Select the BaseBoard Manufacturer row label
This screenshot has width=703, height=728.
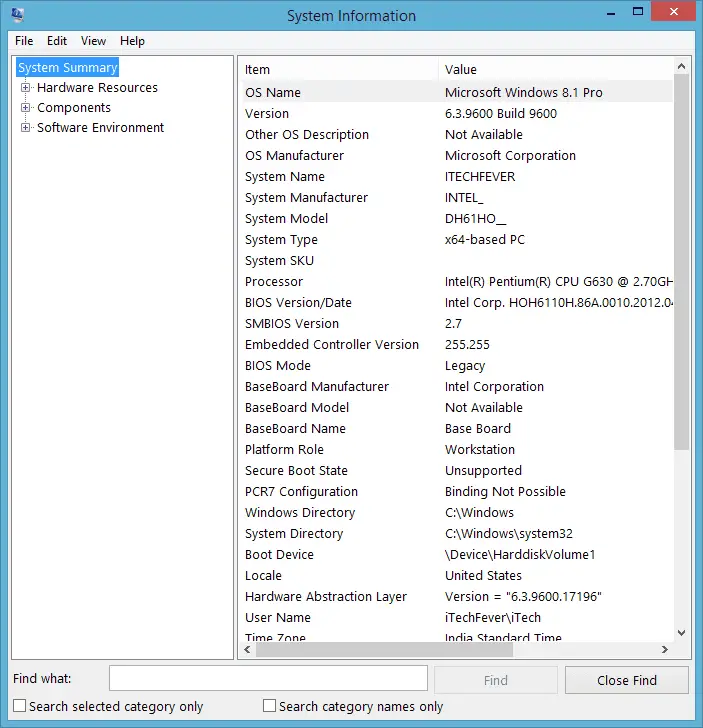317,386
